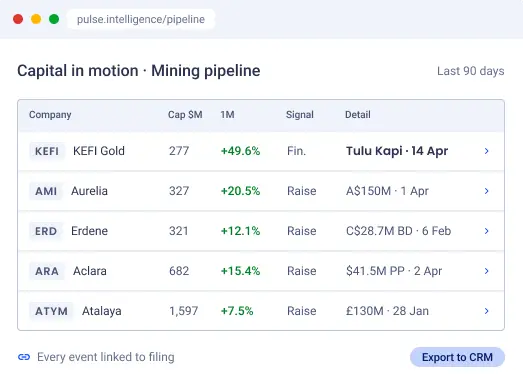523x383 pixels.
Task: Click the Last 90 days range label
Action: (471, 71)
